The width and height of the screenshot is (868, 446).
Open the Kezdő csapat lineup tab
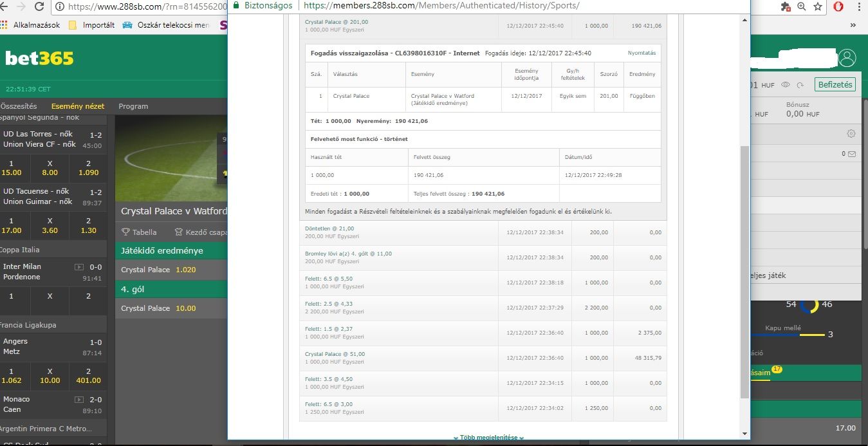point(200,232)
